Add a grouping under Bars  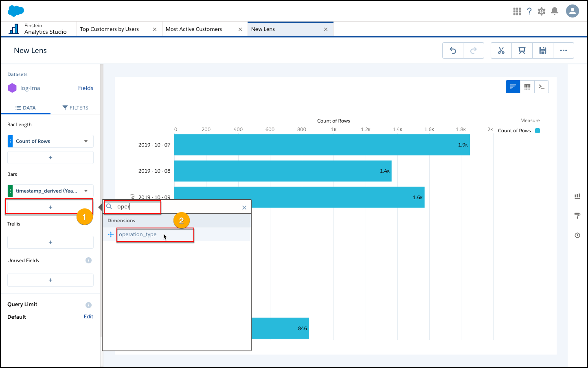coord(50,207)
